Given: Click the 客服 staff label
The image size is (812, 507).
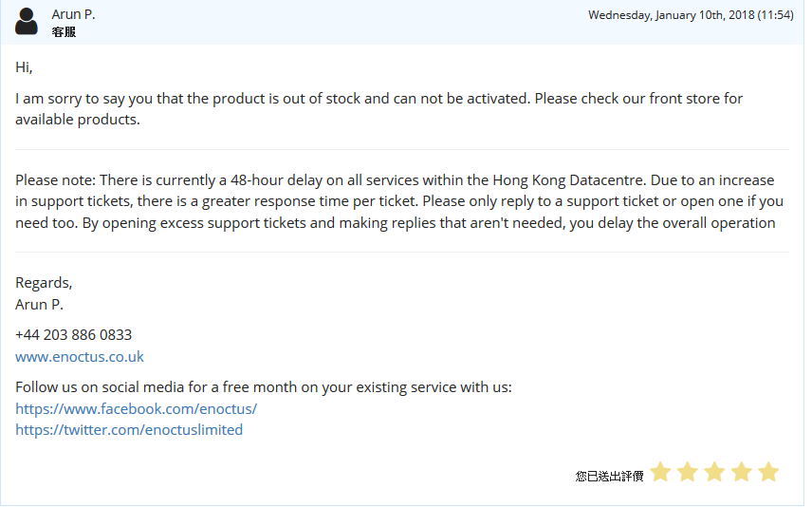Looking at the screenshot, I should coord(64,32).
